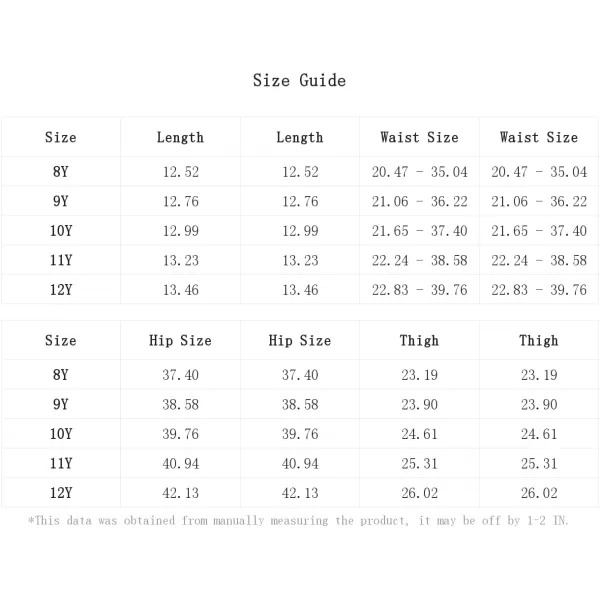
Task: Click the second Waist Size column header
Action: 539,137
